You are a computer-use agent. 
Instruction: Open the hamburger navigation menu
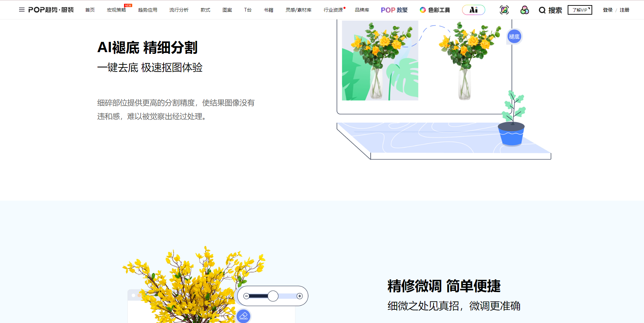21,10
